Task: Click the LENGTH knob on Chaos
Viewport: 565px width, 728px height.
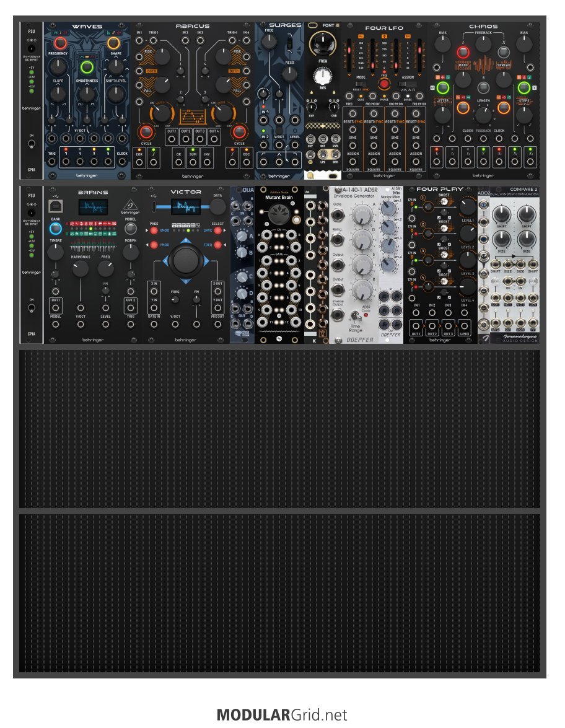Action: [x=483, y=115]
